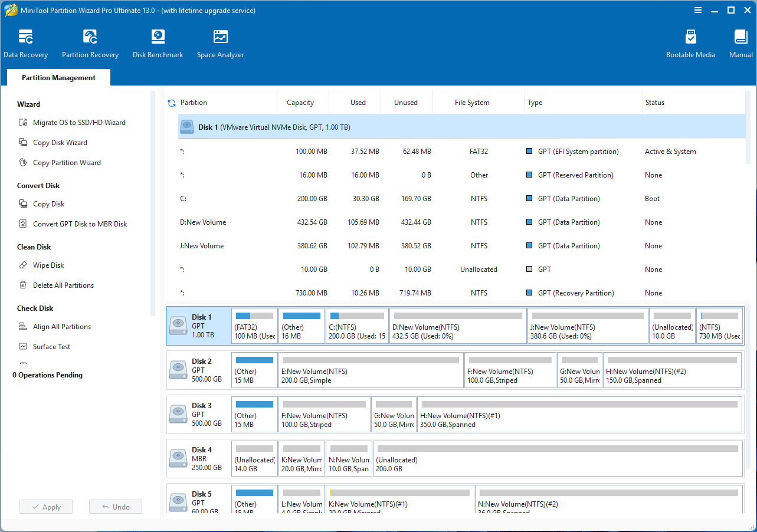Run Surface Test from Check Disk

click(51, 347)
